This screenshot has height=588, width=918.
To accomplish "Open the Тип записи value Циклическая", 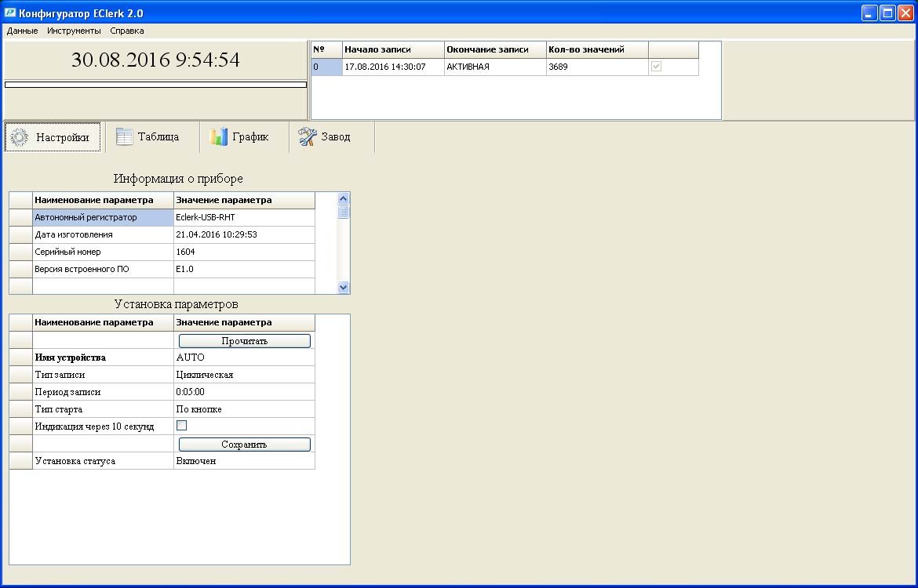I will (243, 375).
